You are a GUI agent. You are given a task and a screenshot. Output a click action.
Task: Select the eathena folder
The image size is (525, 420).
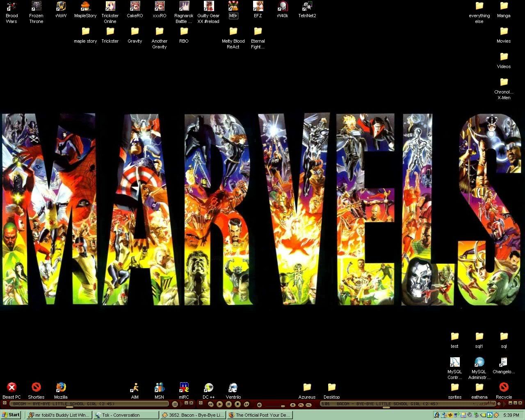click(x=479, y=391)
